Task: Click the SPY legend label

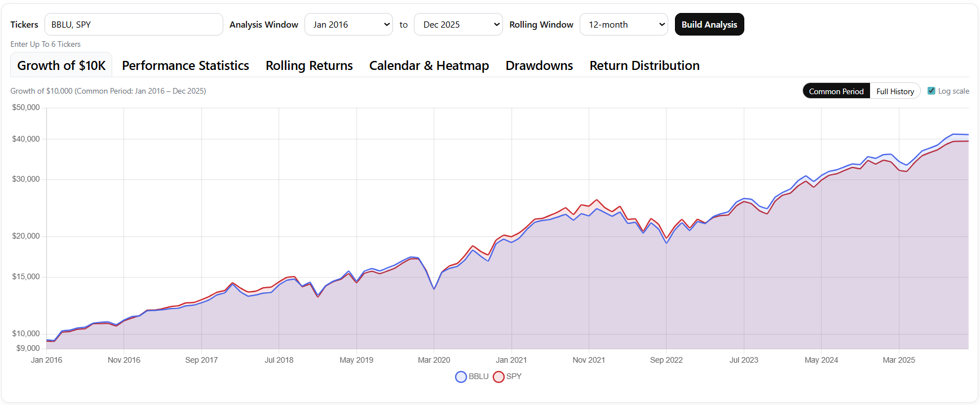Action: 514,376
